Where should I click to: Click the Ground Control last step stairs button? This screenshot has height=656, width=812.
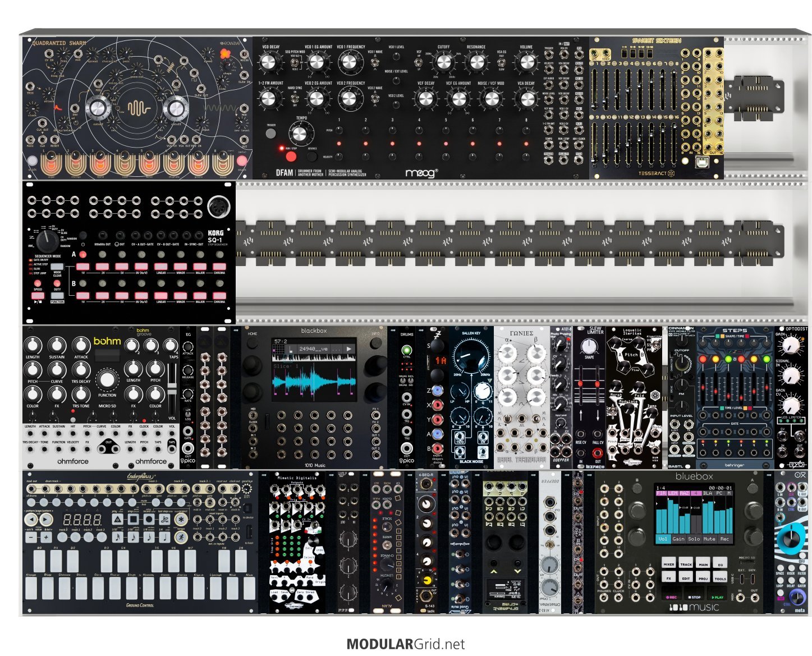pos(165,520)
